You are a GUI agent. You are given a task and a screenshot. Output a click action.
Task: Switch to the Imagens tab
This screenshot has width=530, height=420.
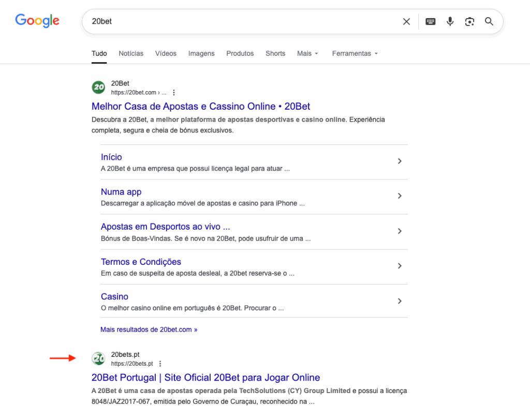(201, 53)
